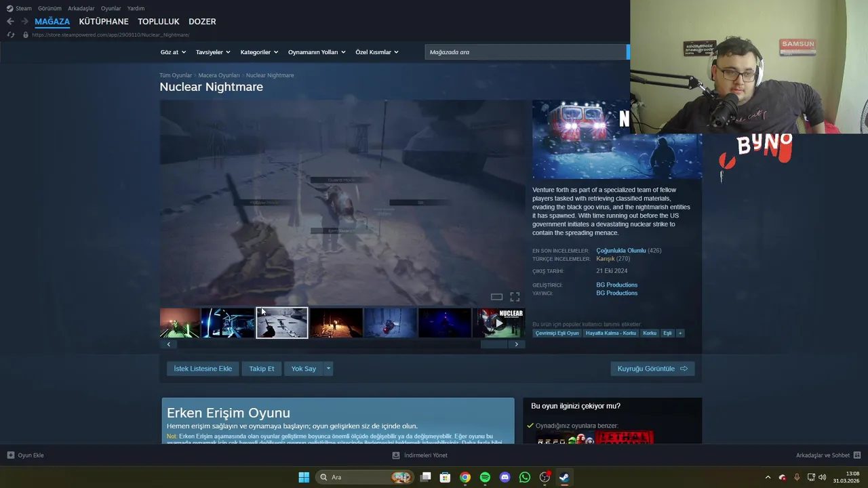Screen dimensions: 868x488
Task: Switch to the KÜTÜPHANE tab
Action: 104,22
